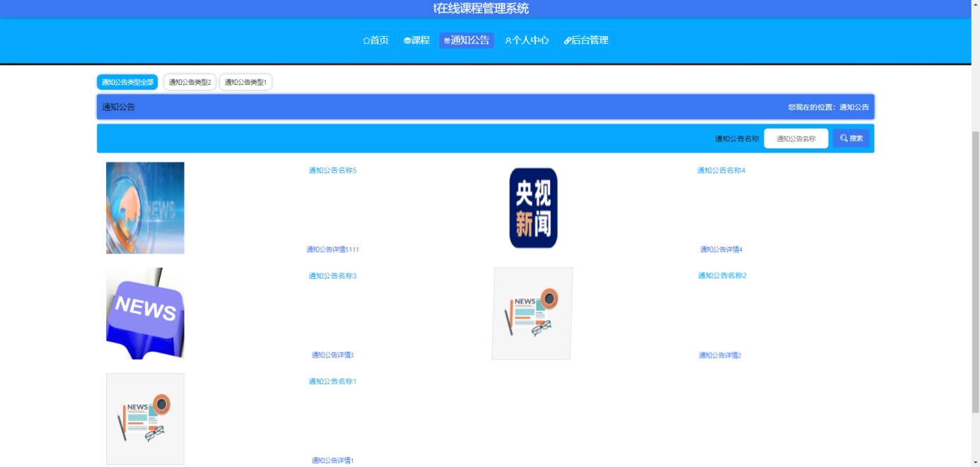Click the home icon beside 首页
Image resolution: width=980 pixels, height=467 pixels.
point(365,40)
